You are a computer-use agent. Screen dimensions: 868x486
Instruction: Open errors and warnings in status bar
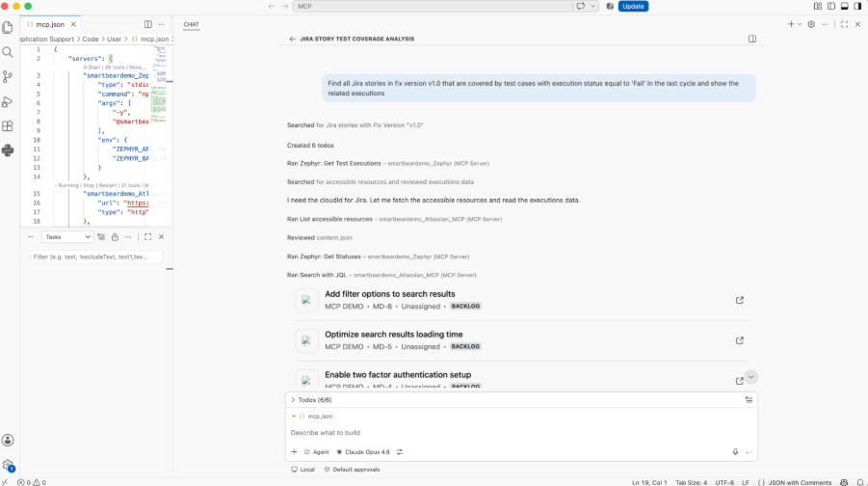click(32, 483)
